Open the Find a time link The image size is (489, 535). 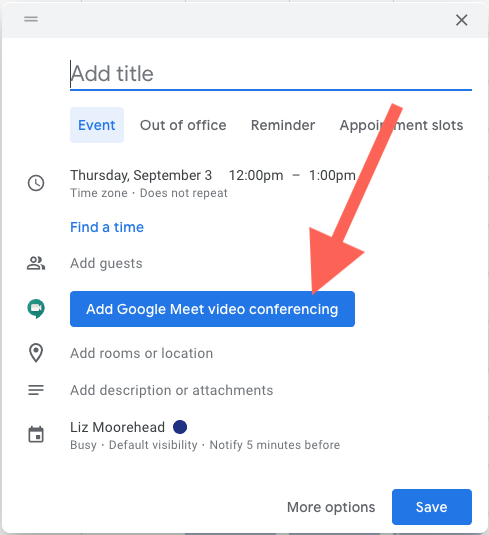[107, 227]
